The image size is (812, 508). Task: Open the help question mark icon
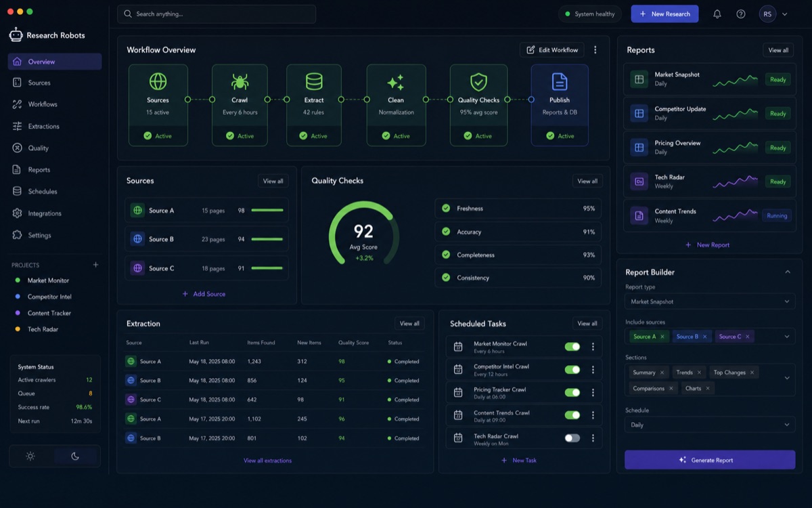pos(741,14)
